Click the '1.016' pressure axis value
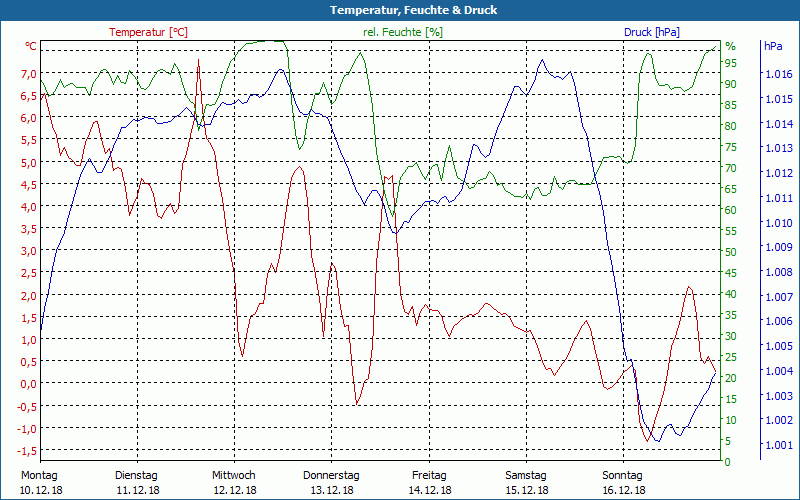The image size is (800, 500). point(779,74)
